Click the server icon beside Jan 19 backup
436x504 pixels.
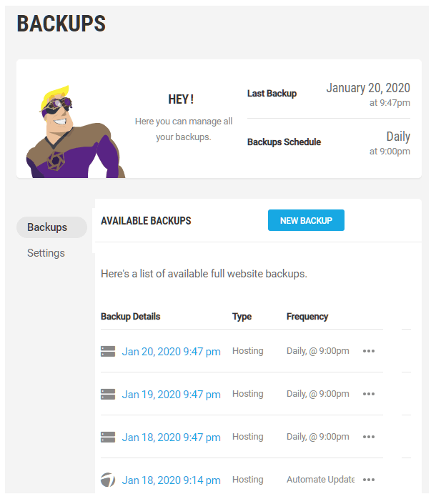(x=108, y=394)
